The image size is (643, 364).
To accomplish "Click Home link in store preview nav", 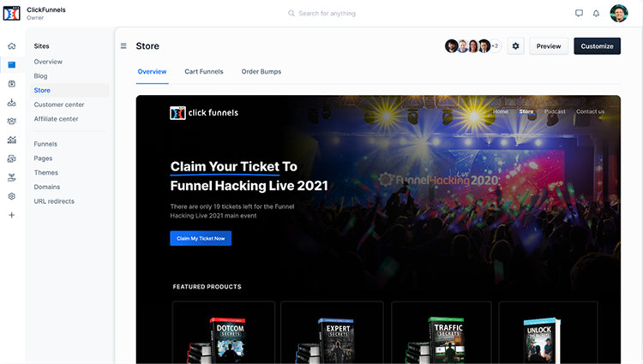I will click(x=501, y=111).
